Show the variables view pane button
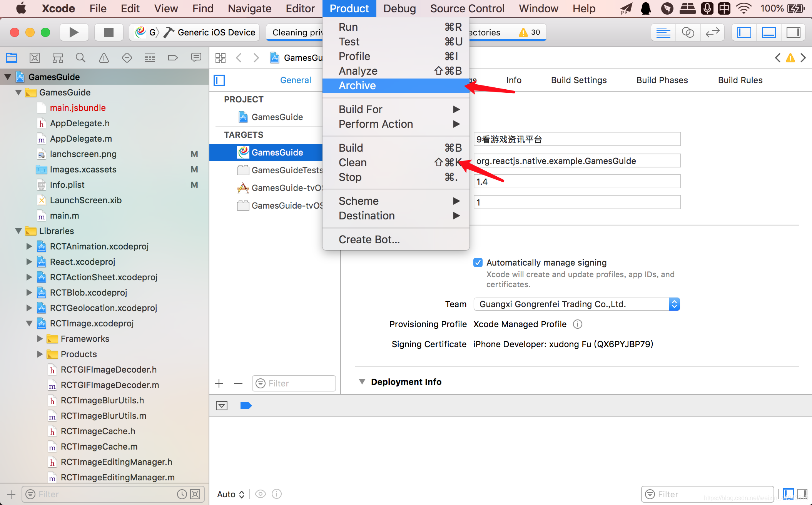 (x=789, y=494)
